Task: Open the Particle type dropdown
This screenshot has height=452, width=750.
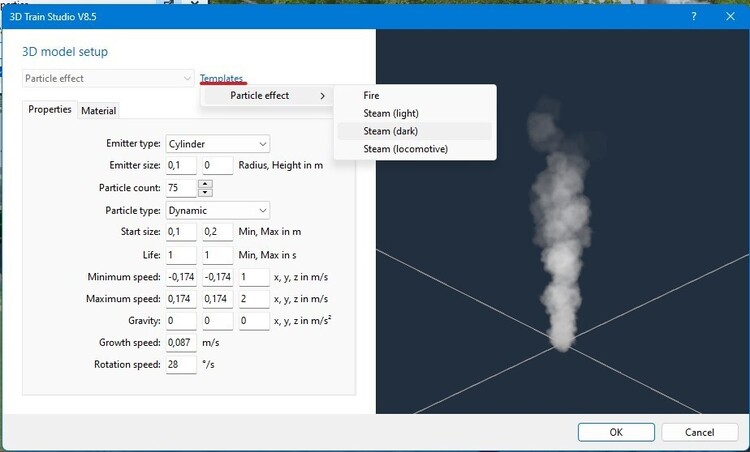Action: click(217, 210)
